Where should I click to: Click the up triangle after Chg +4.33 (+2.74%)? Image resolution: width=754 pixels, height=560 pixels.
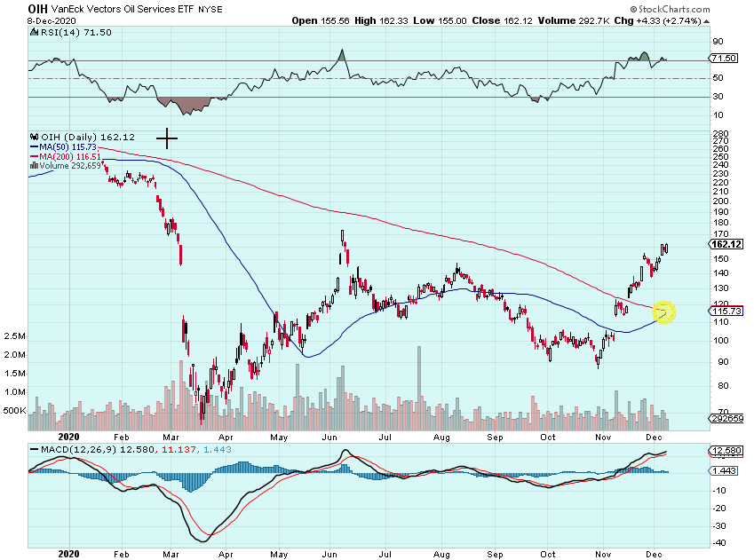point(706,21)
